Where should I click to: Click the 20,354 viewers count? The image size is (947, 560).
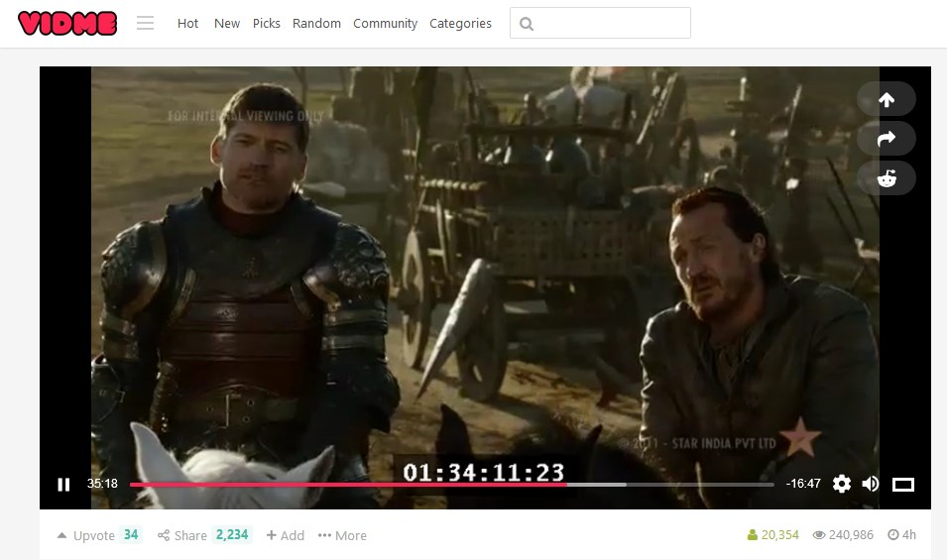pos(773,534)
